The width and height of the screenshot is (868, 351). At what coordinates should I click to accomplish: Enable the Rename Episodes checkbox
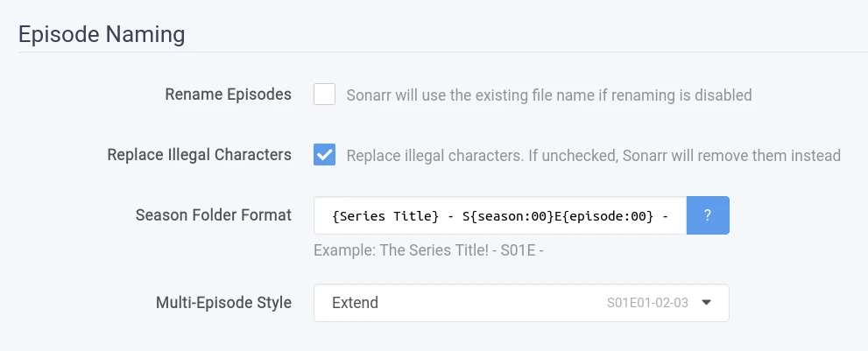click(x=325, y=95)
